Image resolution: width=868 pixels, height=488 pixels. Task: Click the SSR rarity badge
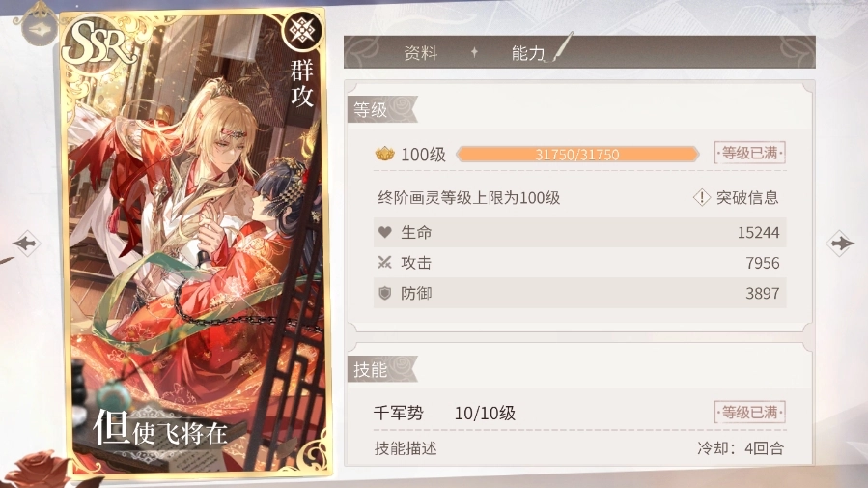(x=98, y=43)
